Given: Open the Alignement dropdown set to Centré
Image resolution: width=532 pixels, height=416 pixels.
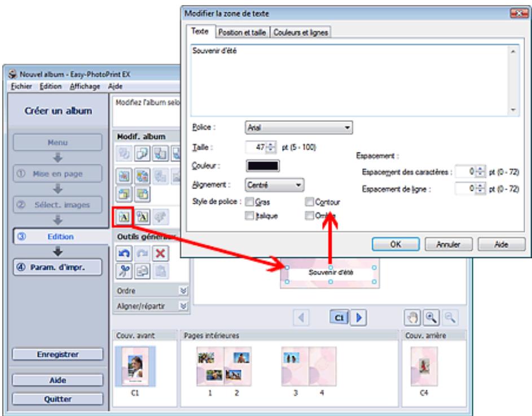Looking at the screenshot, I should pos(274,185).
